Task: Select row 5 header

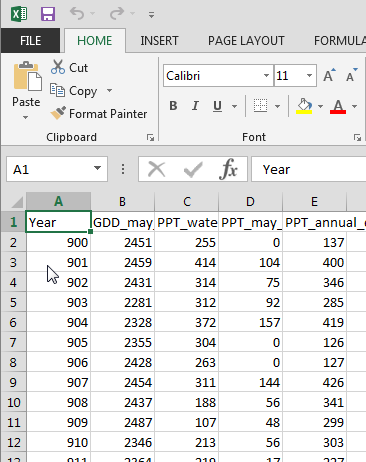Action: (13, 302)
